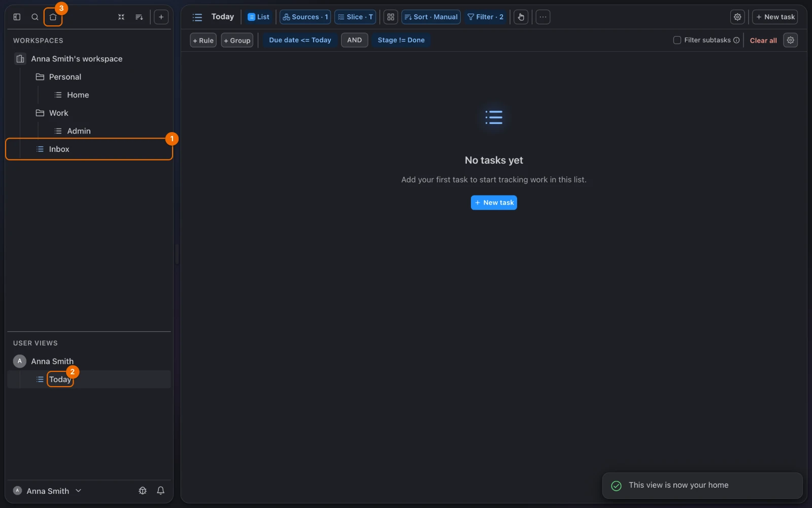
Task: Open the card layout grid icon
Action: click(x=391, y=17)
